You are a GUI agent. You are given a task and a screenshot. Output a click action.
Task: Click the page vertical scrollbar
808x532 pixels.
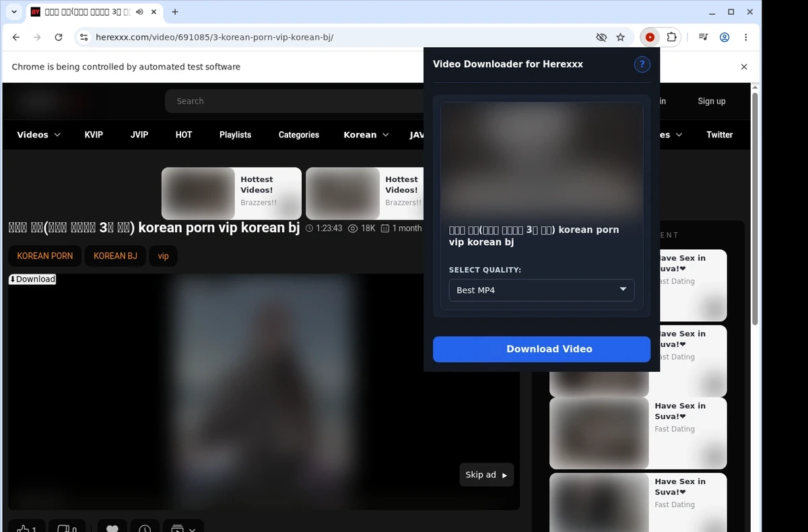click(x=755, y=209)
